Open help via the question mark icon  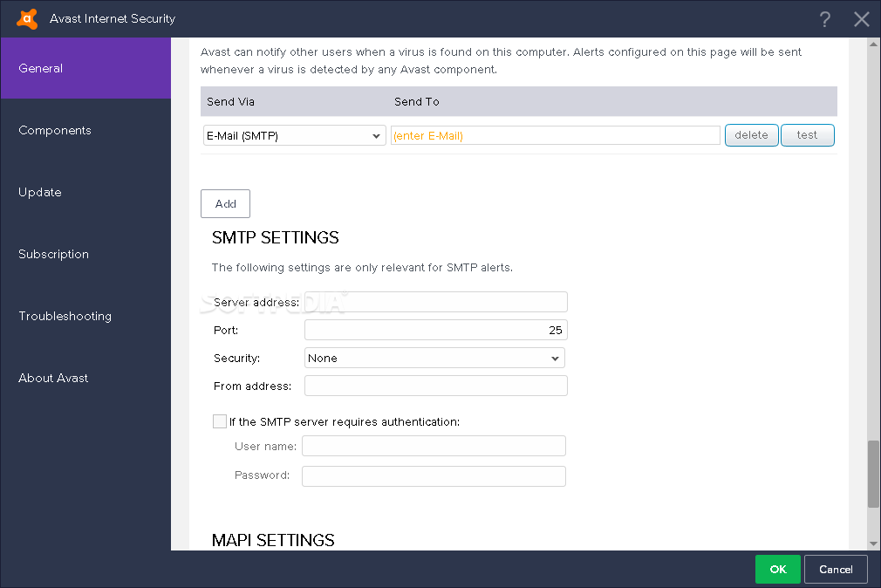(824, 19)
